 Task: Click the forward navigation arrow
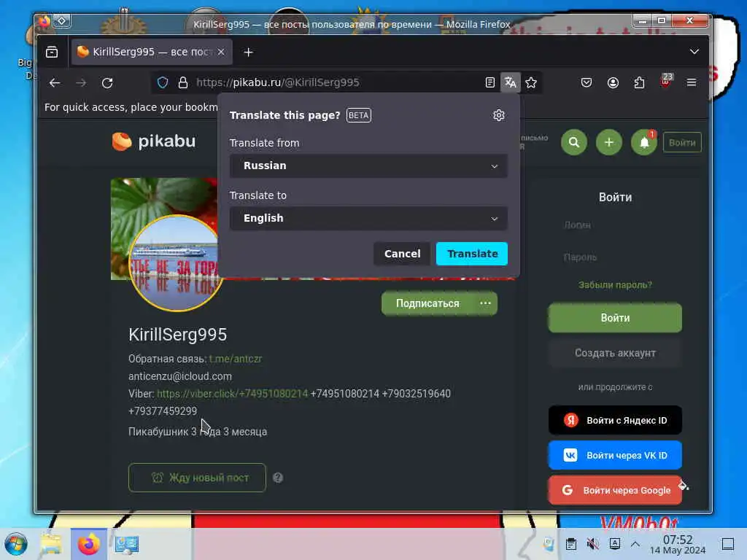point(82,83)
